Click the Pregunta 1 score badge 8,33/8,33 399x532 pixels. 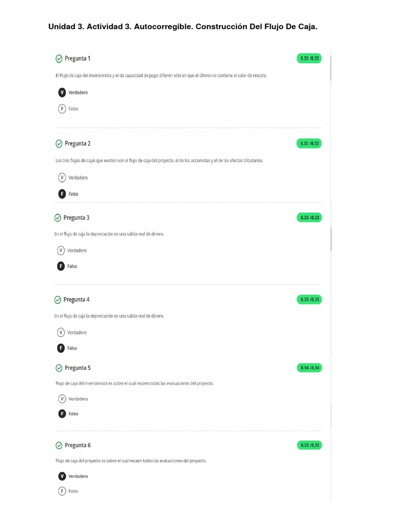(x=309, y=58)
